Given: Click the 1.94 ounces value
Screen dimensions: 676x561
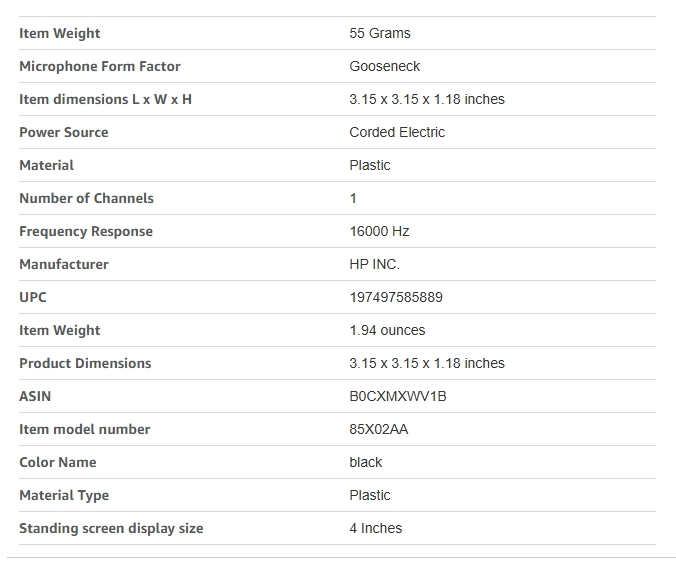Looking at the screenshot, I should 387,330.
